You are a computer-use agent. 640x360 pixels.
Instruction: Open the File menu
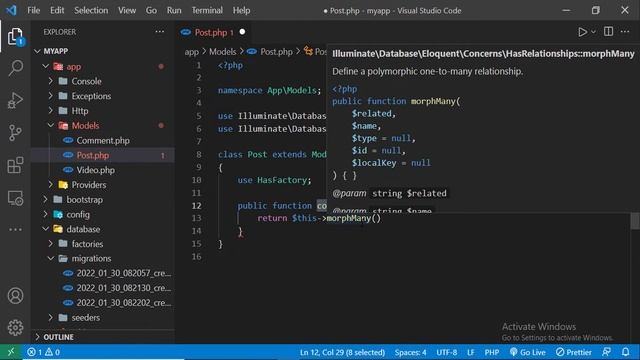[33, 10]
